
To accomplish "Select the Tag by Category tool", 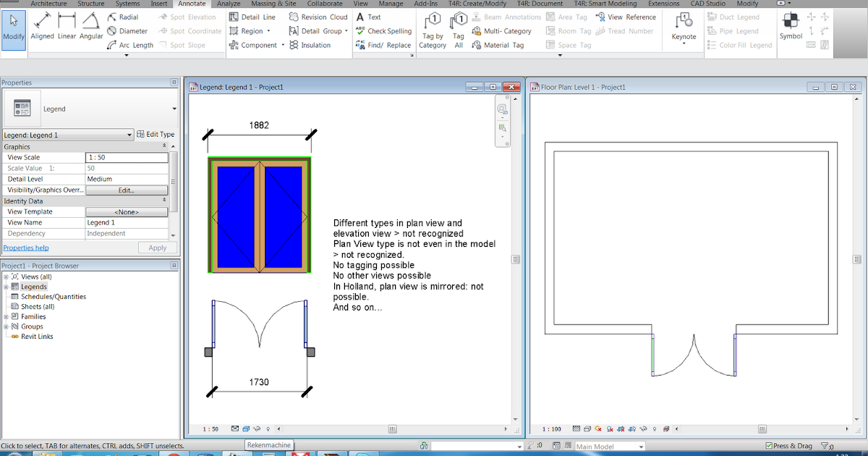I will click(x=432, y=30).
